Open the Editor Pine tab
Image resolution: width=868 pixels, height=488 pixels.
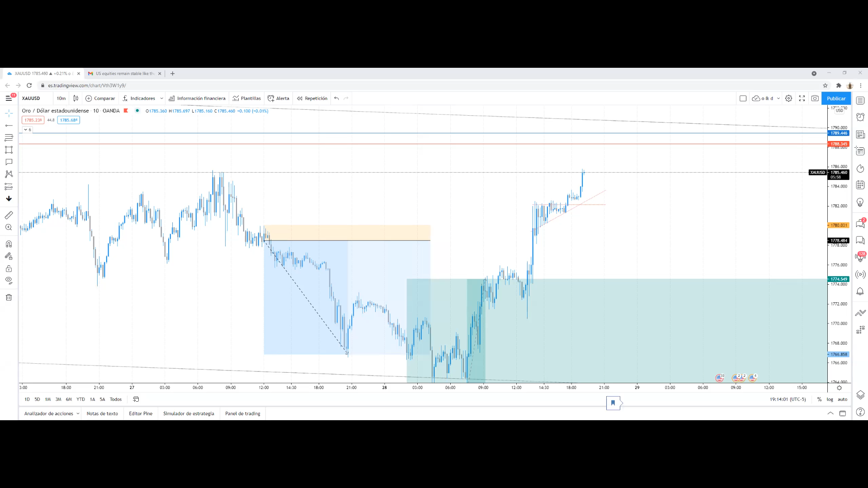tap(141, 413)
